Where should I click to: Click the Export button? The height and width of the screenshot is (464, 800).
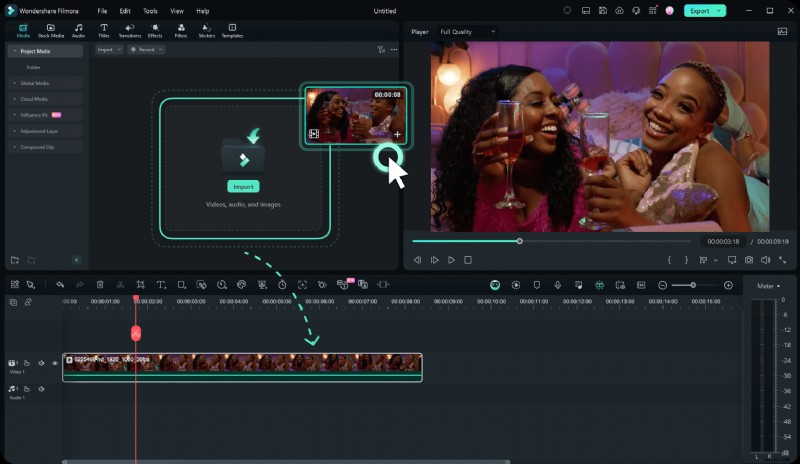point(702,11)
